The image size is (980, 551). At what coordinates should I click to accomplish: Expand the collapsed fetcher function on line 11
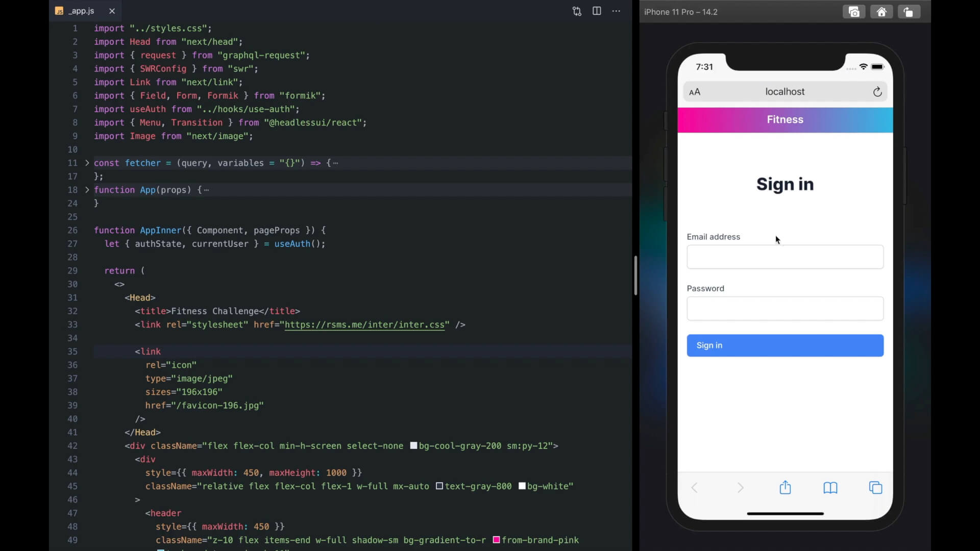click(86, 163)
